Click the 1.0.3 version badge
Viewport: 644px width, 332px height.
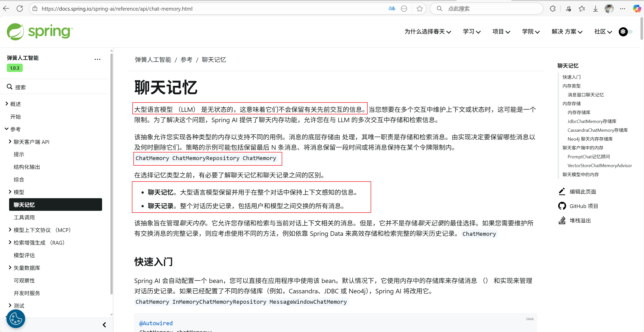point(15,68)
